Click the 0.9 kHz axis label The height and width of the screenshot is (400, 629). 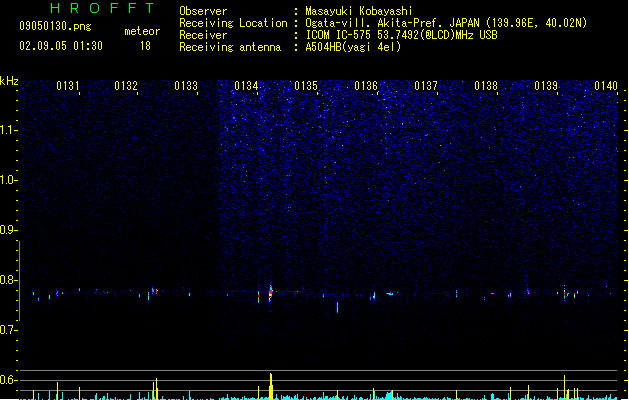click(x=9, y=230)
